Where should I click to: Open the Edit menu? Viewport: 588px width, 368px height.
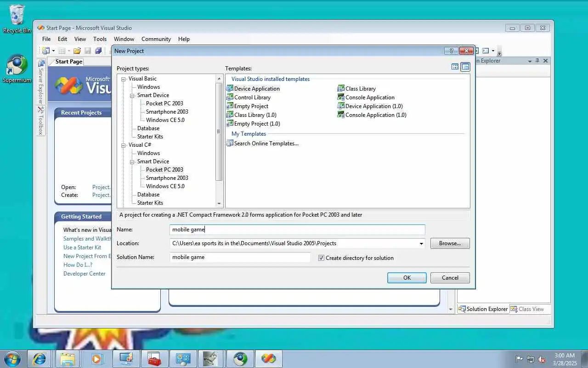click(x=62, y=39)
